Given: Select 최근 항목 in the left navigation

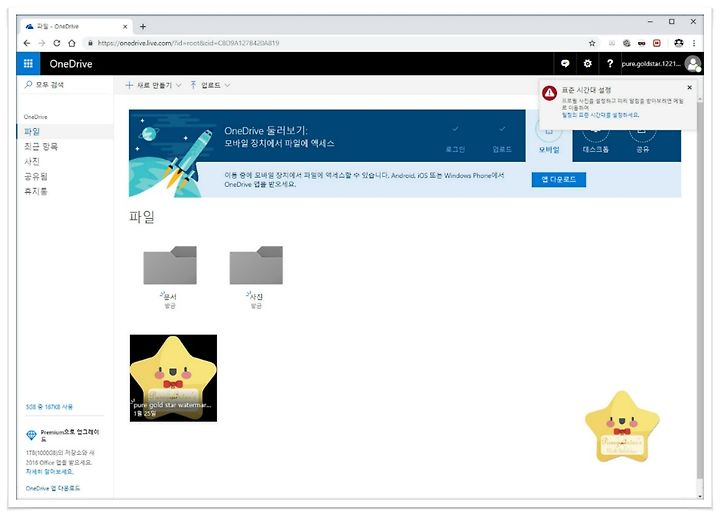Looking at the screenshot, I should pos(65,146).
